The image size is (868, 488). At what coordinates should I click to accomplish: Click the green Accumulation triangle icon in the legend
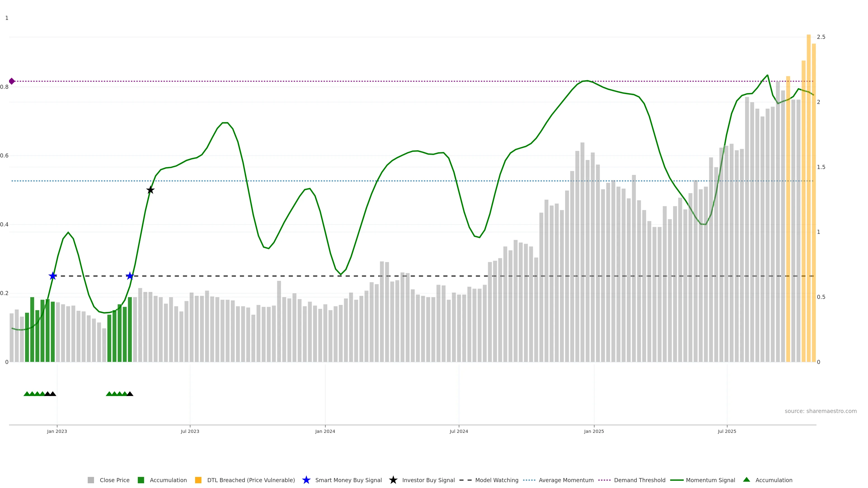(746, 480)
